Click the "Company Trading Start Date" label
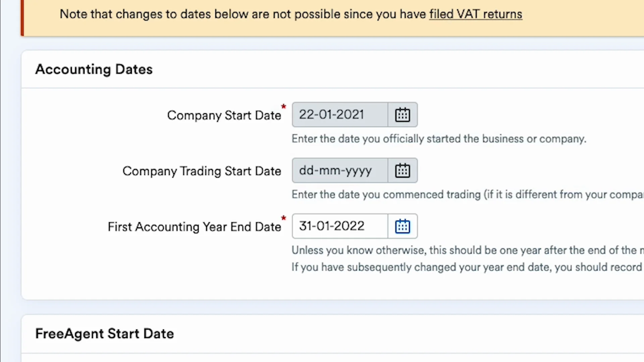 click(202, 171)
